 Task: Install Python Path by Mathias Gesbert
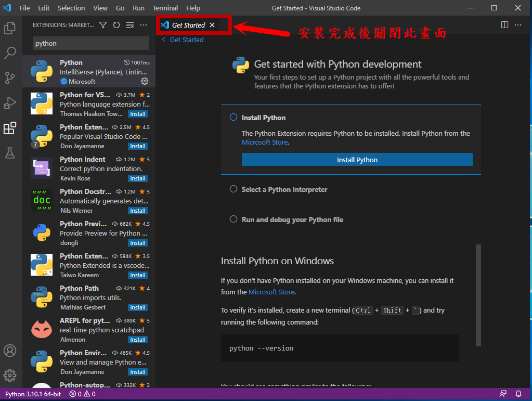point(137,307)
